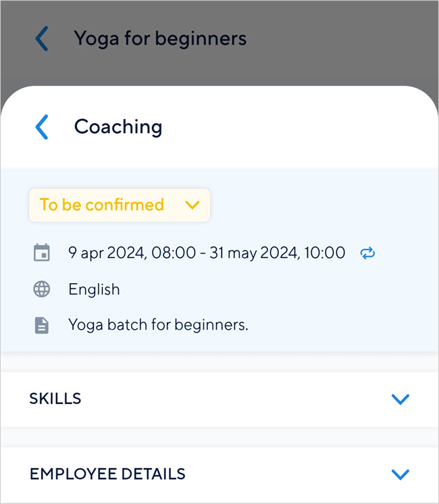The height and width of the screenshot is (504, 439).
Task: Click the 'English' language text
Action: tap(94, 289)
